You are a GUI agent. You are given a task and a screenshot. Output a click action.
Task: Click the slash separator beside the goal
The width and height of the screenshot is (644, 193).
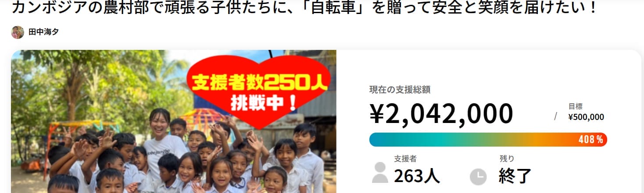[x=555, y=116]
